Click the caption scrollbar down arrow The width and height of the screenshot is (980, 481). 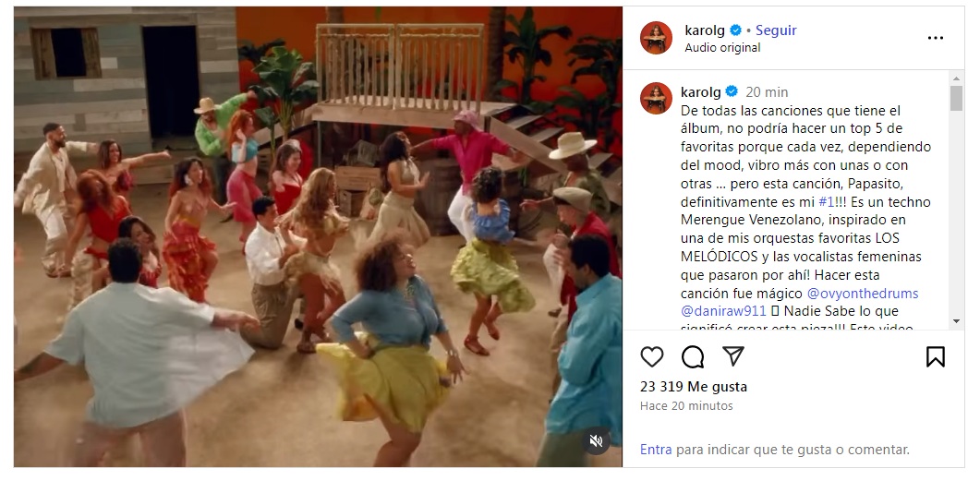click(956, 321)
